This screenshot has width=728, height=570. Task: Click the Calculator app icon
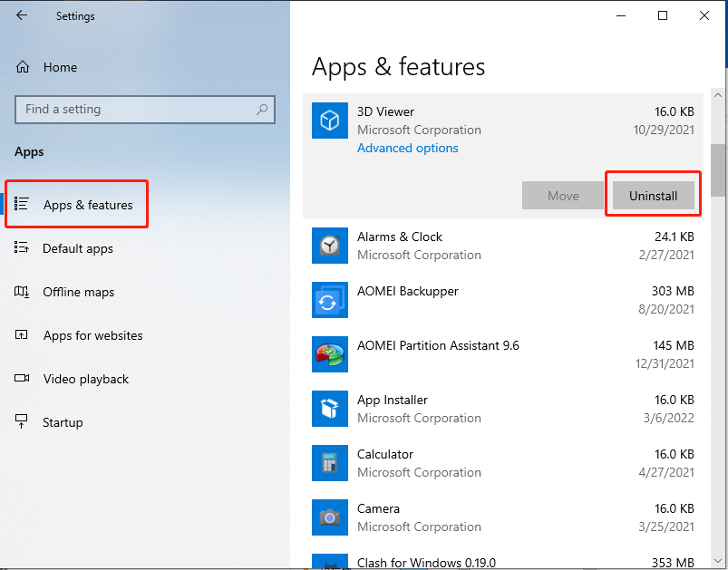click(x=330, y=463)
